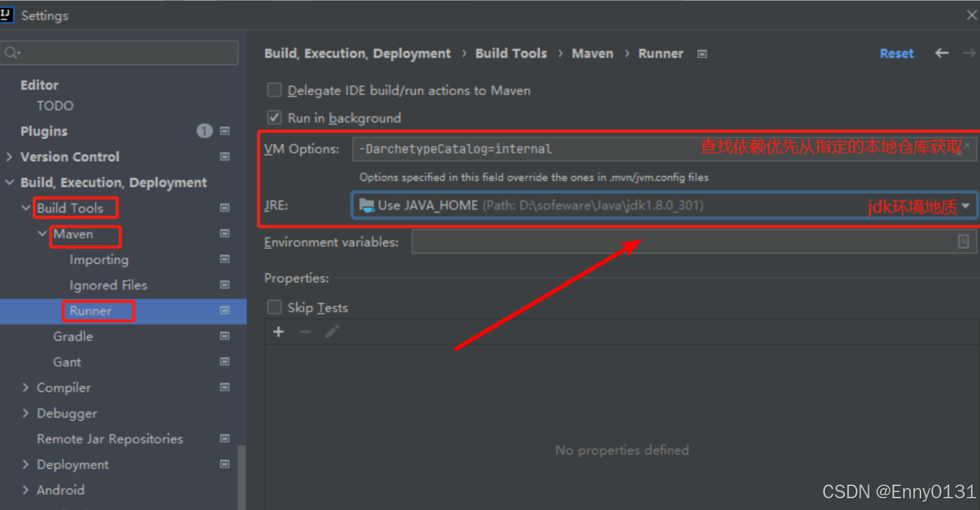Click project-level icon beside Importing
This screenshot has width=980, height=510.
click(x=225, y=259)
